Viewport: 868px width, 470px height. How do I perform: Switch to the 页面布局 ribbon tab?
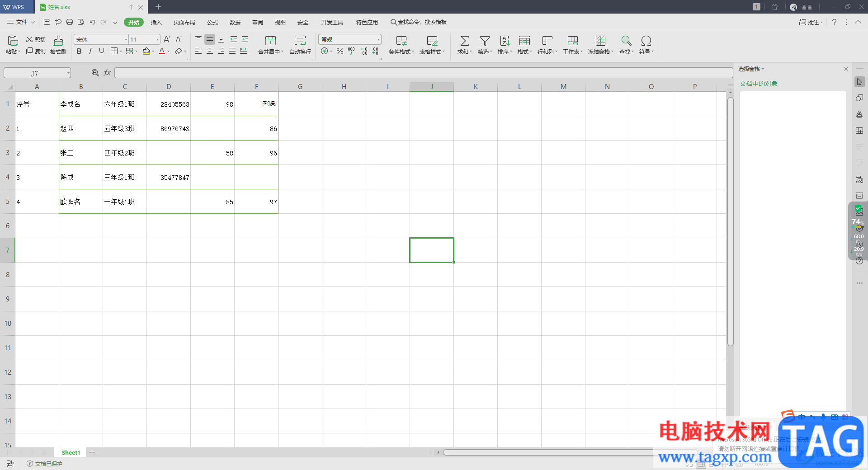tap(184, 22)
